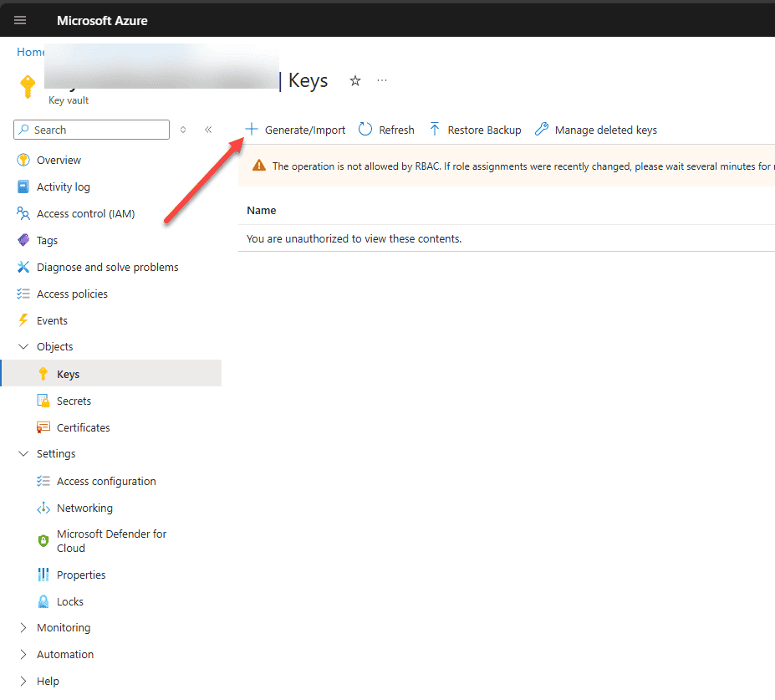Open Diagnose and solve problems
Viewport: 775px width, 700px height.
[107, 267]
